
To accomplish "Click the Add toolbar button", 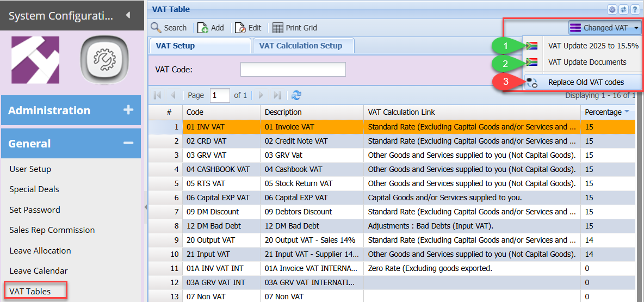I will (211, 28).
